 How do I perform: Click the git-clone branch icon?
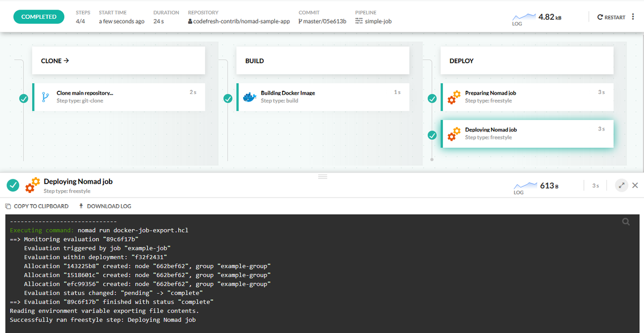click(x=46, y=97)
